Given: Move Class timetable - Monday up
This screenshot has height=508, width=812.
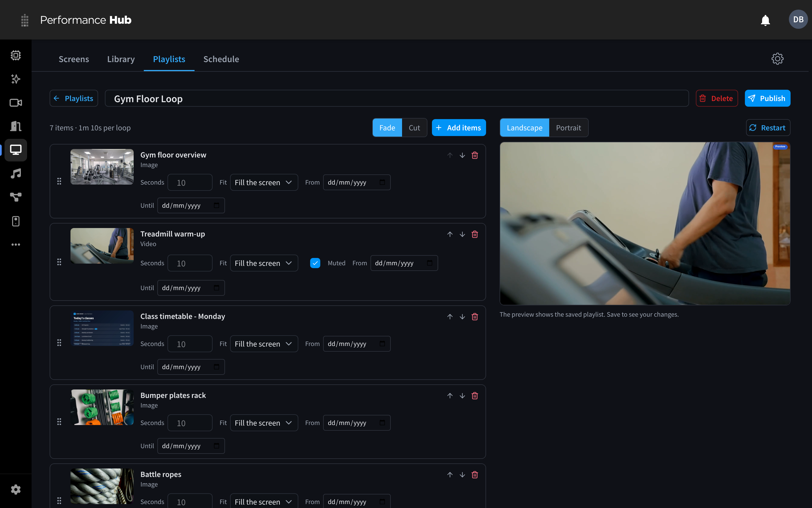Looking at the screenshot, I should click(x=450, y=316).
